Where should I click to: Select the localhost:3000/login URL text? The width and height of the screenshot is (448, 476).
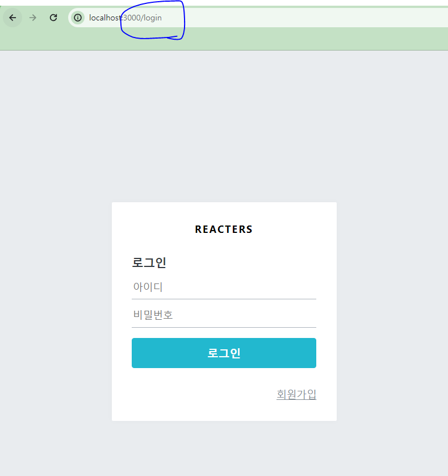click(125, 18)
